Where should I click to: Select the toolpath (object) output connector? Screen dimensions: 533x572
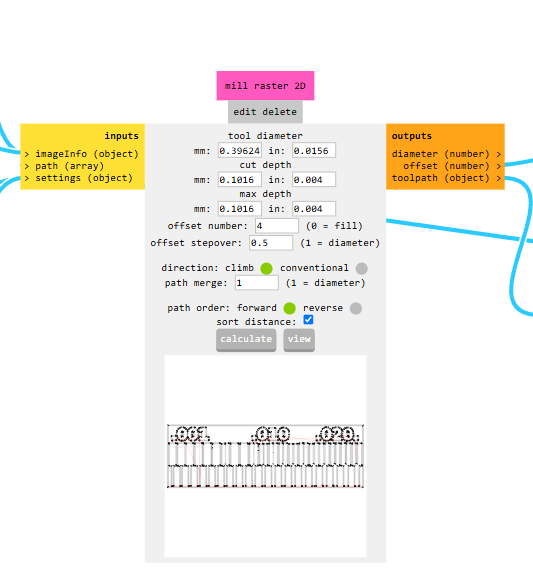tap(447, 178)
